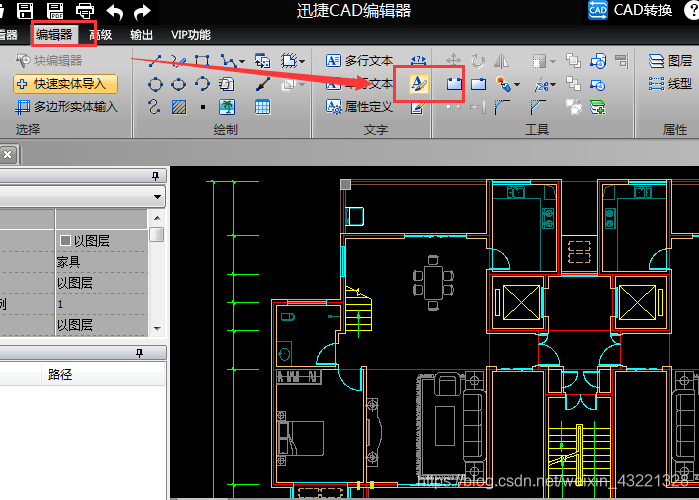The image size is (699, 500).
Task: Click the properties list scrollbar thumb
Action: click(x=156, y=234)
